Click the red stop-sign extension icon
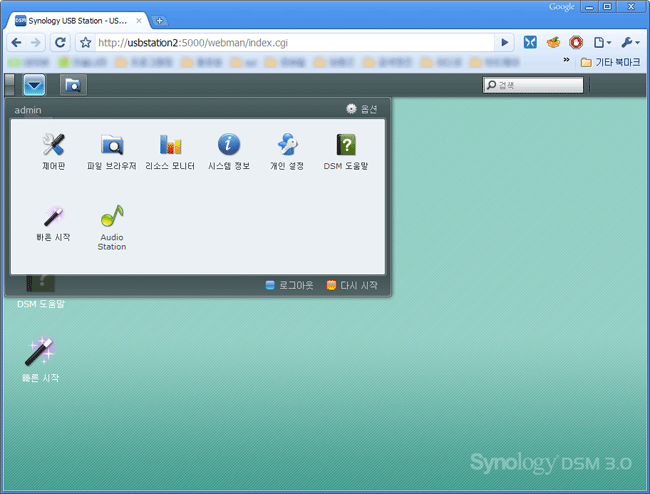The width and height of the screenshot is (650, 494). [x=576, y=42]
